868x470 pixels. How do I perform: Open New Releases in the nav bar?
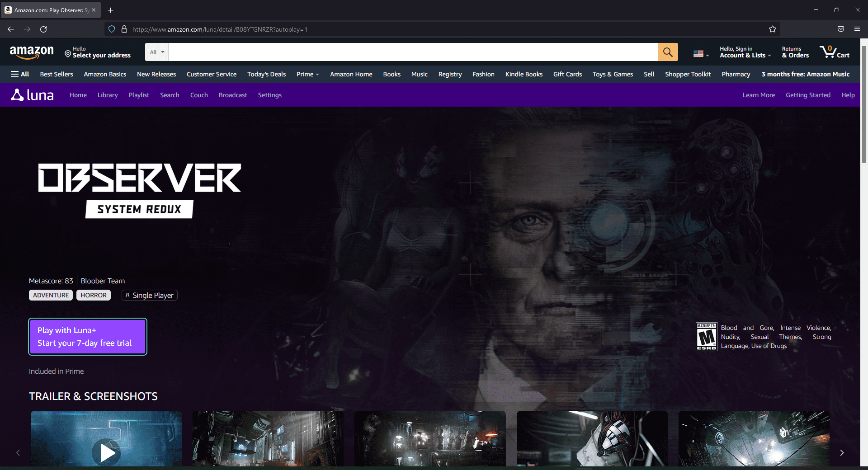156,74
